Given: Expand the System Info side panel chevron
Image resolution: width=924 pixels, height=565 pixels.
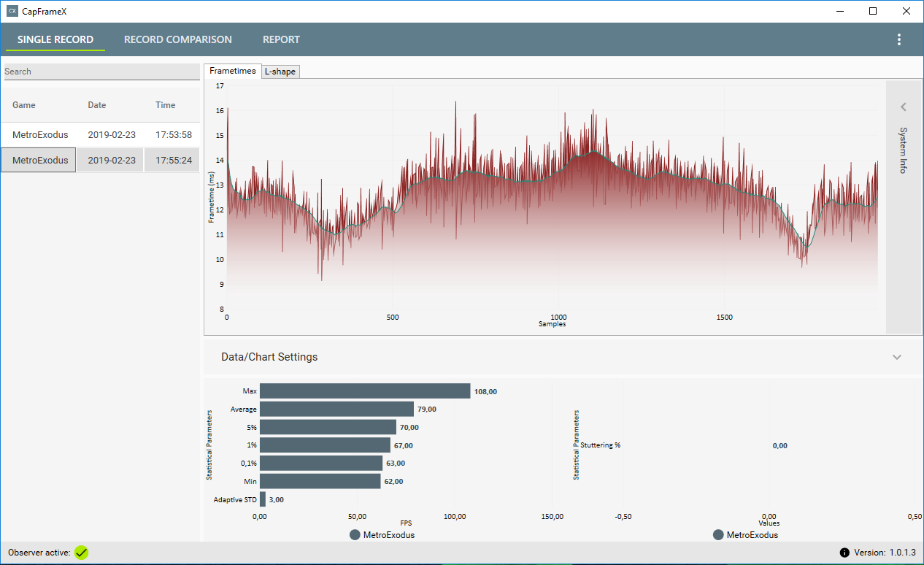Looking at the screenshot, I should [903, 107].
